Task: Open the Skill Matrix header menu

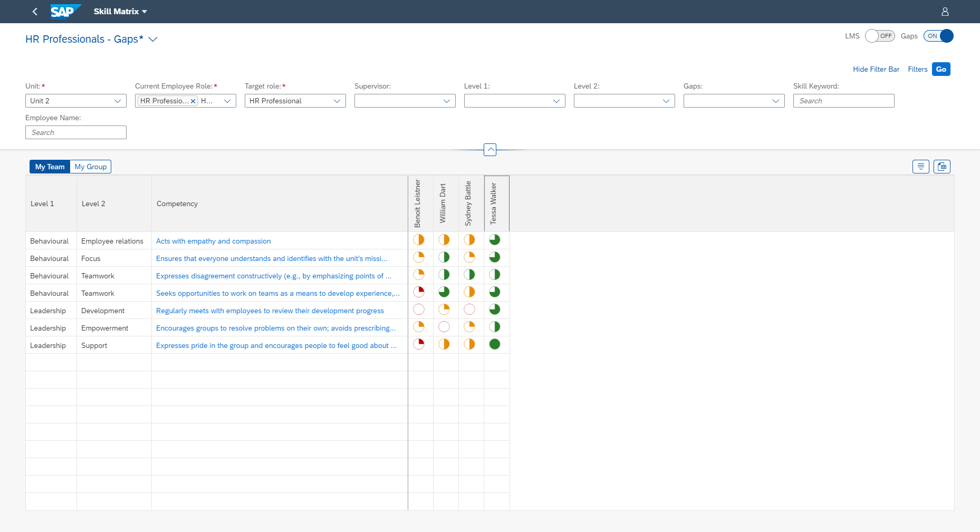Action: coord(120,12)
